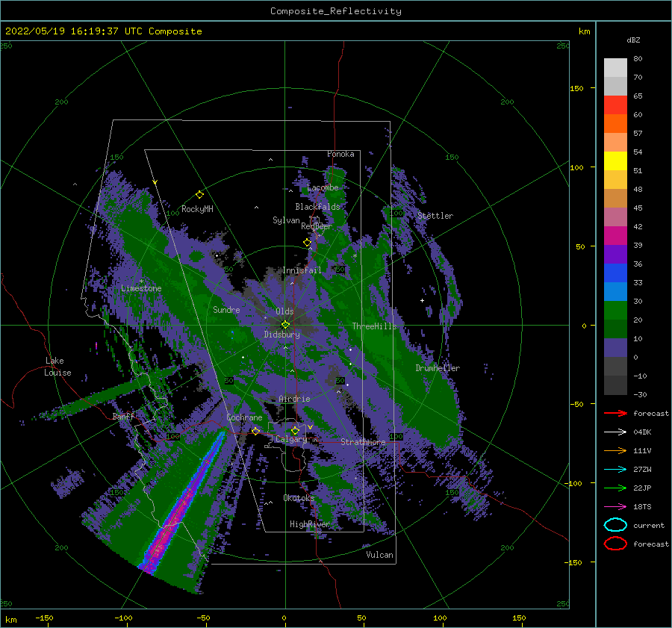Viewport: 672px width, 628px height.
Task: Click the 'Airdrie' city label
Action: pyautogui.click(x=294, y=399)
